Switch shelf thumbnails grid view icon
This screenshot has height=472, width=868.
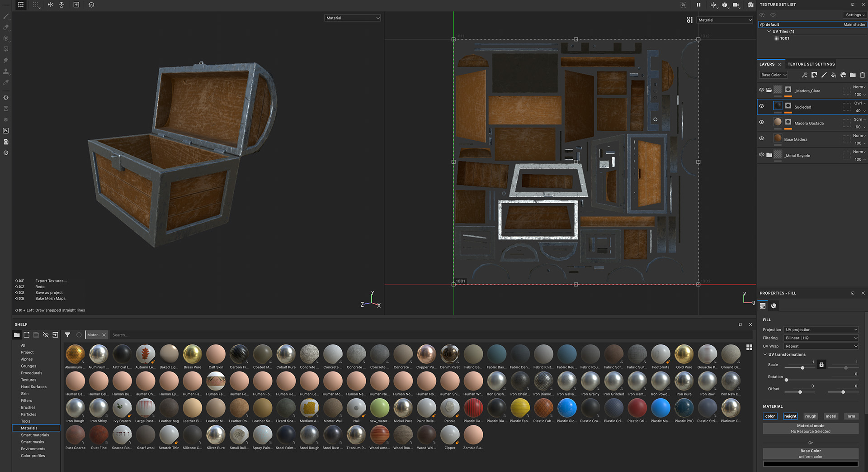tap(749, 347)
